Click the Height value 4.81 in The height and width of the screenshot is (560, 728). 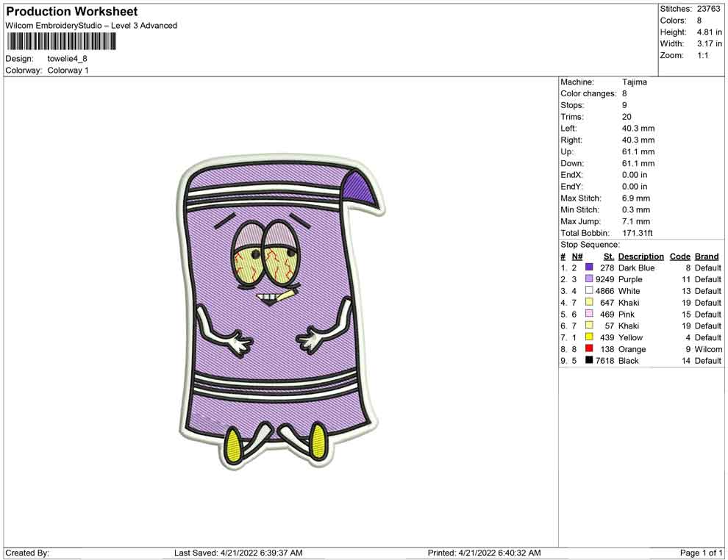point(710,32)
